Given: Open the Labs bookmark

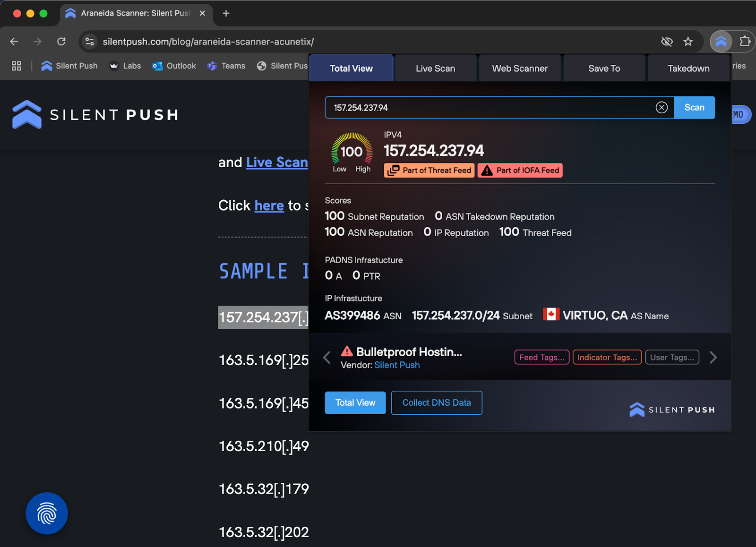Looking at the screenshot, I should 125,66.
